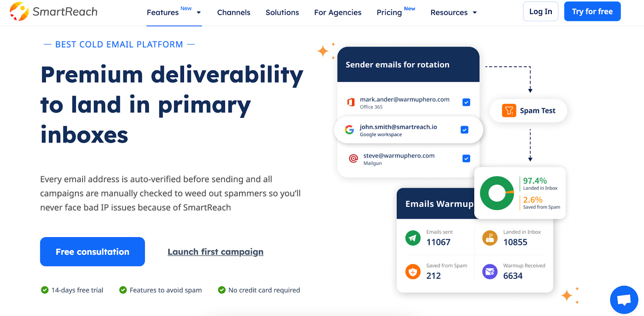This screenshot has height=316, width=644.
Task: Open the Channels menu item
Action: [x=233, y=12]
